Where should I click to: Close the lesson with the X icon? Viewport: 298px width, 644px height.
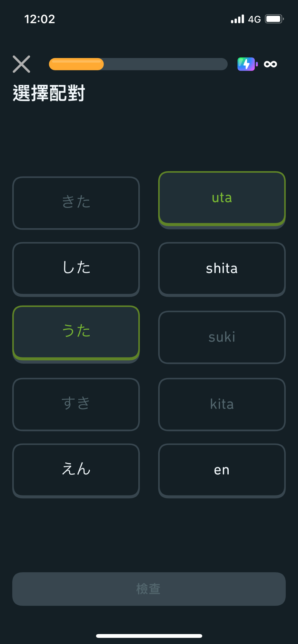21,64
